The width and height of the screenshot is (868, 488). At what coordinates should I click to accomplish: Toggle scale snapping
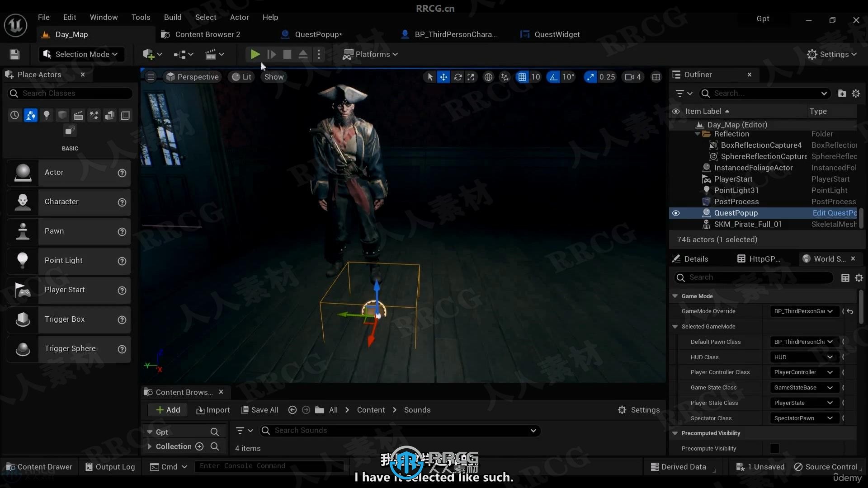click(x=590, y=77)
